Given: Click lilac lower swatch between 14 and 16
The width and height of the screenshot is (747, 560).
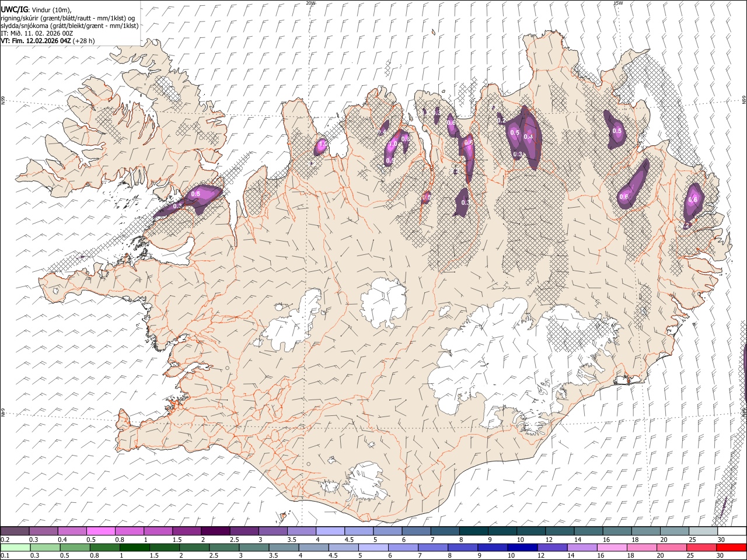Looking at the screenshot, I should click(581, 547).
